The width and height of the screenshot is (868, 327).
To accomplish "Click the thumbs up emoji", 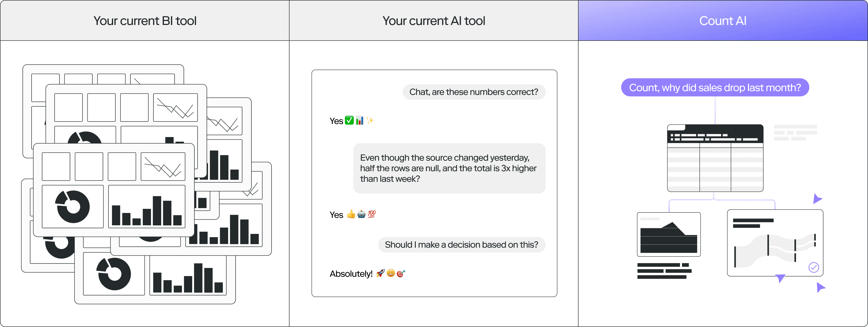I will click(351, 214).
